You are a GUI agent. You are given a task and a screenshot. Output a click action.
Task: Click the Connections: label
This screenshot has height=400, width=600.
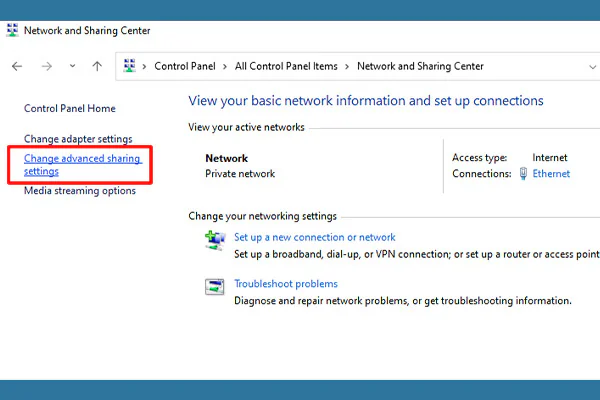(x=481, y=174)
